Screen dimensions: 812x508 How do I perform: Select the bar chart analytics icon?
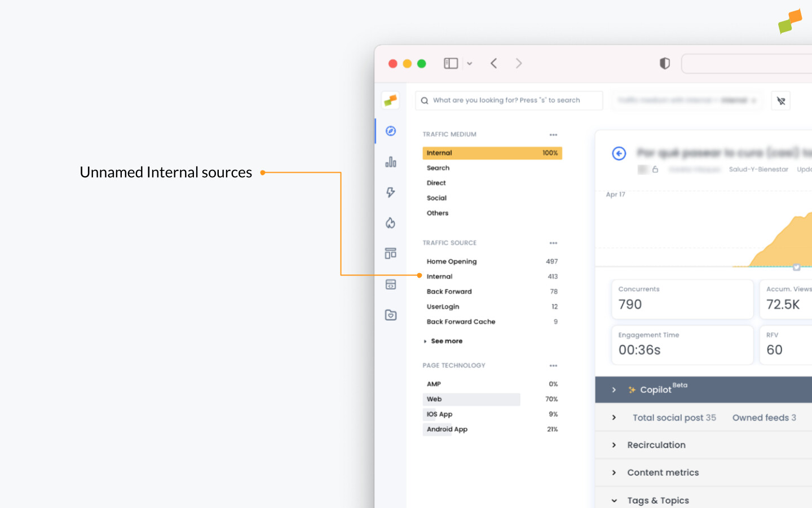[x=390, y=161]
